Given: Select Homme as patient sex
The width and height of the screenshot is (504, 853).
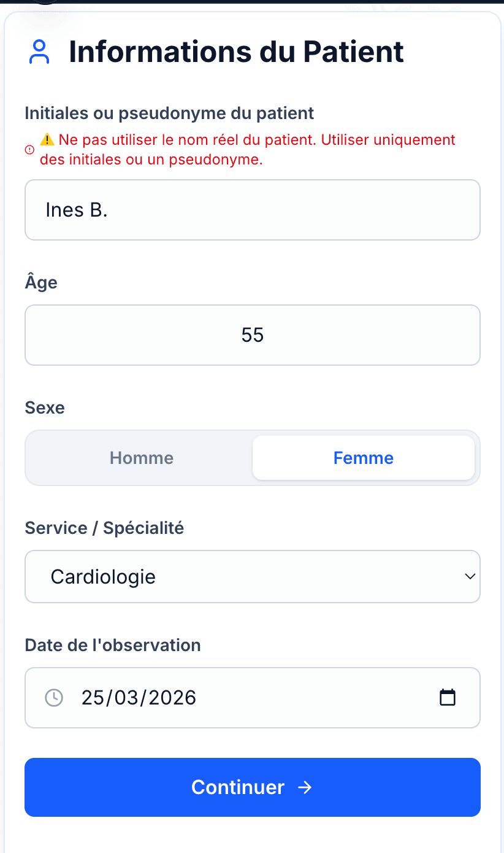Looking at the screenshot, I should [141, 458].
